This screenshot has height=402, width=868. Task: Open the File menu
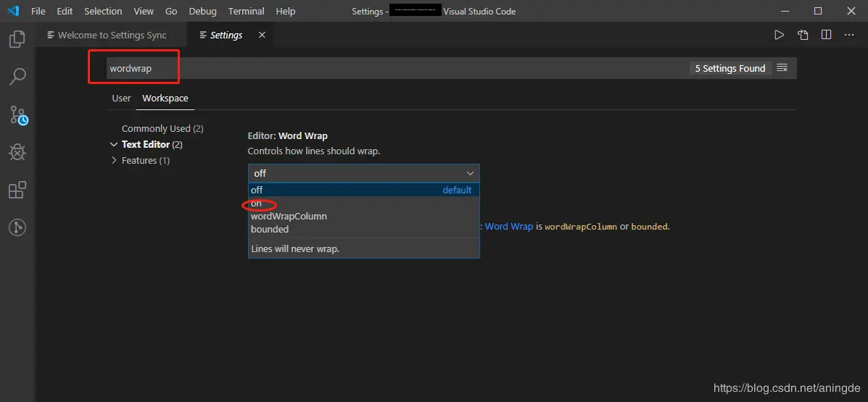click(x=38, y=11)
